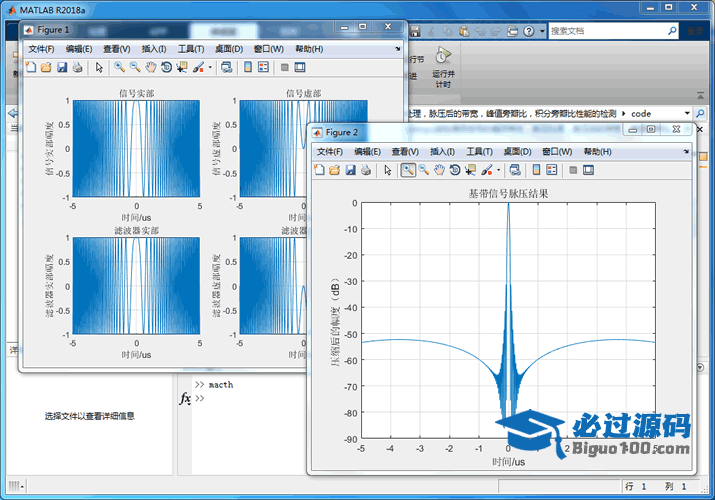This screenshot has height=500, width=715.
Task: Select Zoom In tool in Figure 1 toolbar
Action: pyautogui.click(x=119, y=67)
